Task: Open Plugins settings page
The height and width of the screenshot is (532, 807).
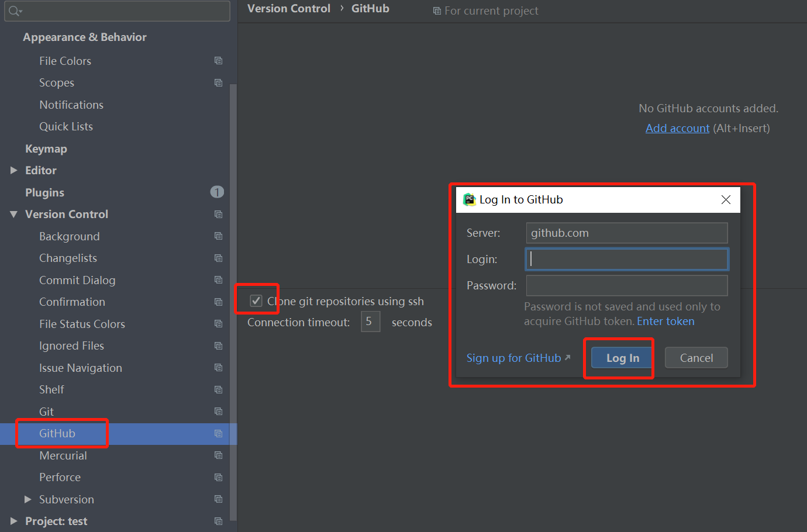Action: pyautogui.click(x=44, y=192)
